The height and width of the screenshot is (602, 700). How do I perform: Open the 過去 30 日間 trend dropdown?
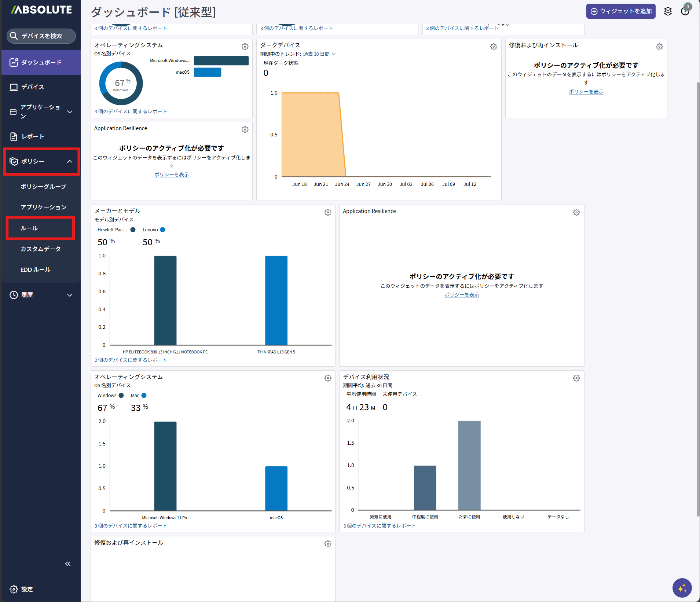(319, 54)
